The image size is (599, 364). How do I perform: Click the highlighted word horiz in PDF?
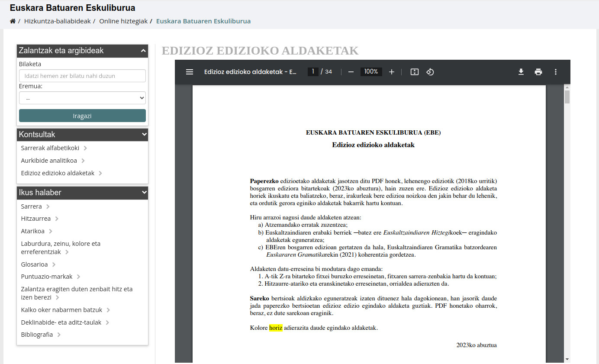pos(276,328)
